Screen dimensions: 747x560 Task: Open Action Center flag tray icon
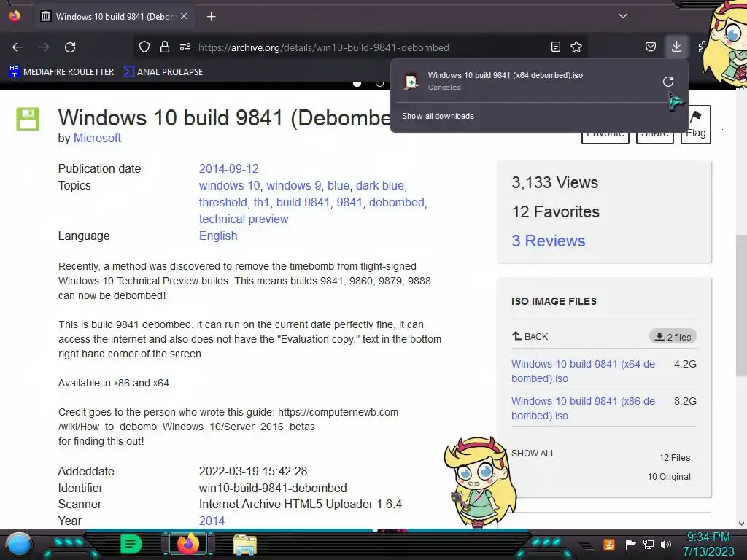coord(630,544)
